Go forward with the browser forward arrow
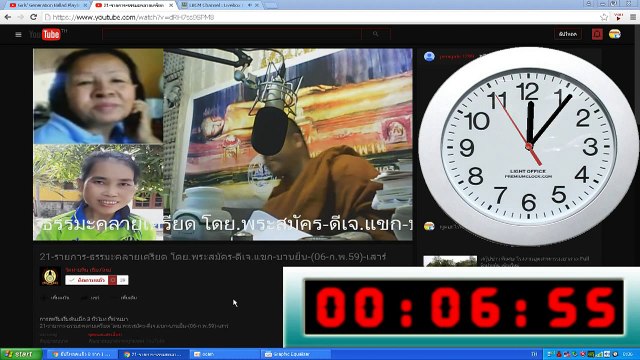This screenshot has height=360, width=640. pyautogui.click(x=21, y=17)
